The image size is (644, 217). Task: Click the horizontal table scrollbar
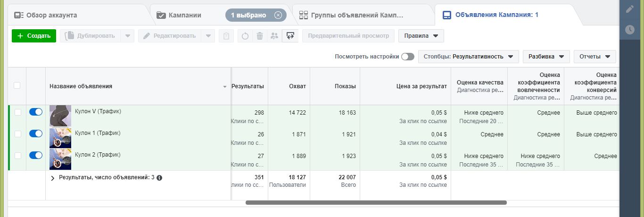click(x=376, y=202)
